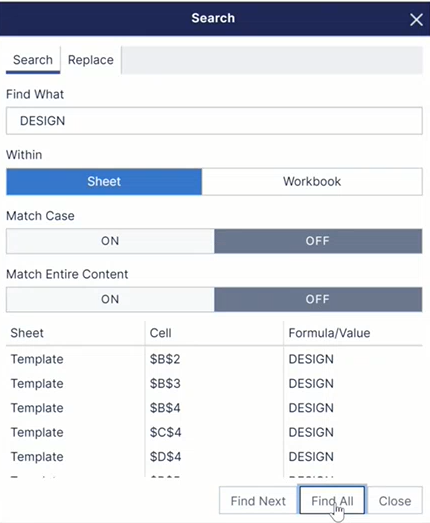Select the Search tab
The height and width of the screenshot is (523, 430).
click(33, 60)
